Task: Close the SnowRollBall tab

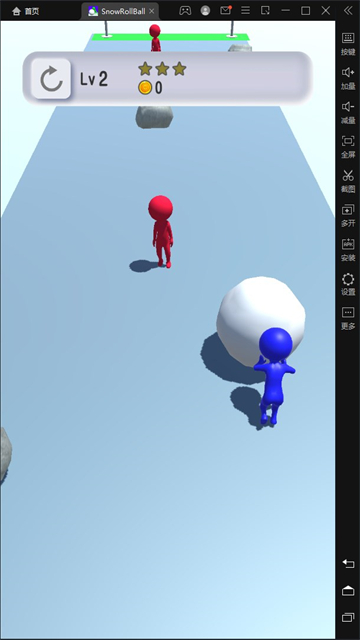Action: pos(152,11)
